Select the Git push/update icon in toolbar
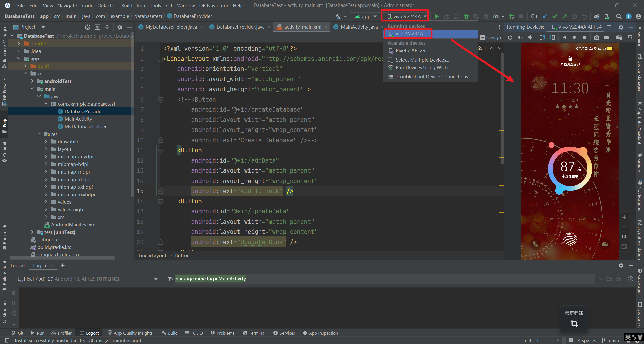The image size is (644, 344). coord(564,16)
